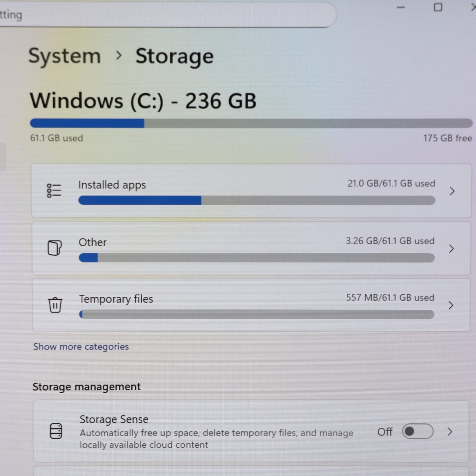Click the Windows C: drive usage bar
476x476 pixels.
[x=251, y=123]
